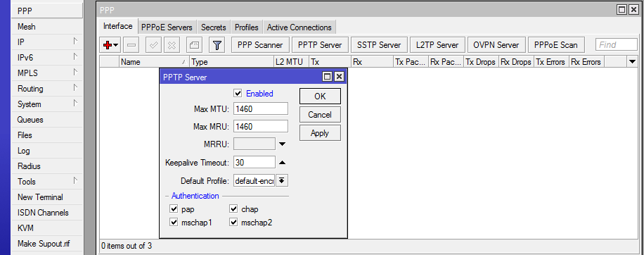Open Radius from the sidebar
This screenshot has width=644, height=255.
click(47, 166)
